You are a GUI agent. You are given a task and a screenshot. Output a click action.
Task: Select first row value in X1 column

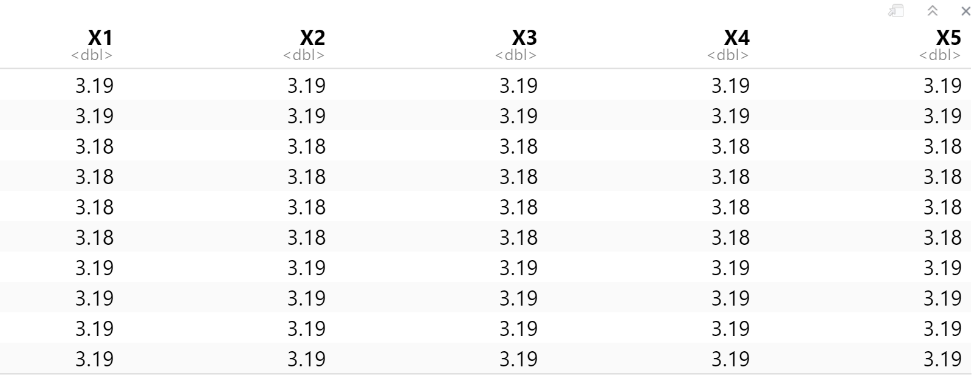(95, 86)
